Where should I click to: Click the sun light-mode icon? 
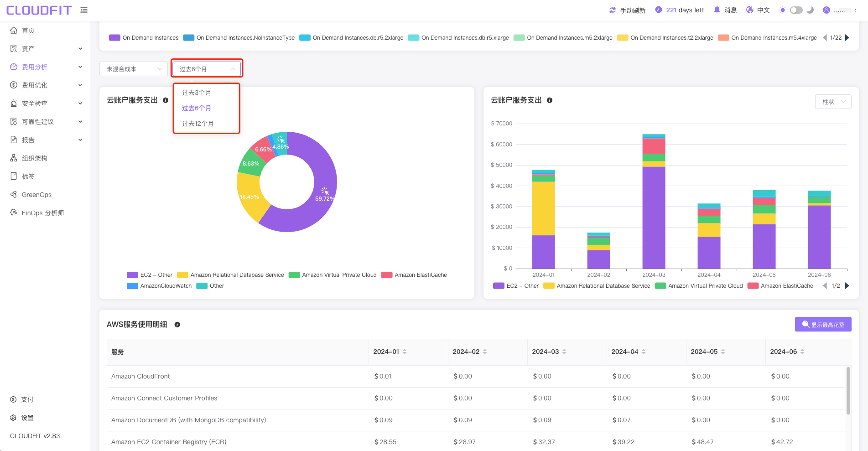pos(783,10)
